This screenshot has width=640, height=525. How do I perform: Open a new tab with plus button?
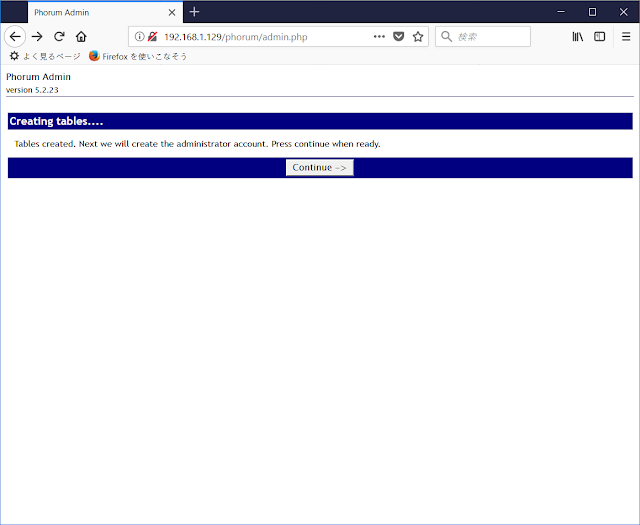click(x=194, y=12)
